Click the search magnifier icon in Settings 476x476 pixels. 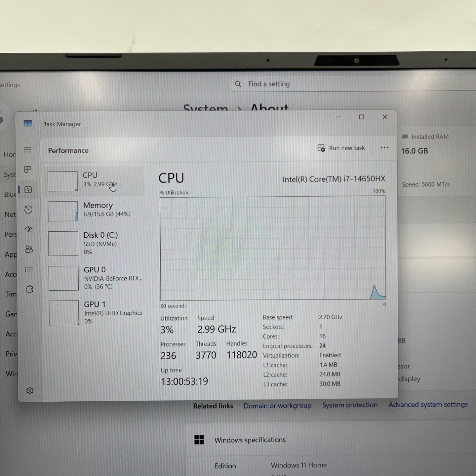238,84
